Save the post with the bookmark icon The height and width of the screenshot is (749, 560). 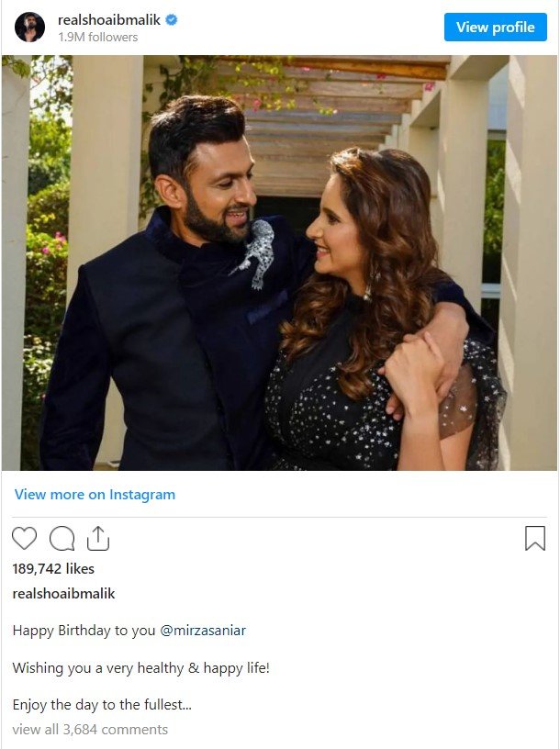coord(534,538)
